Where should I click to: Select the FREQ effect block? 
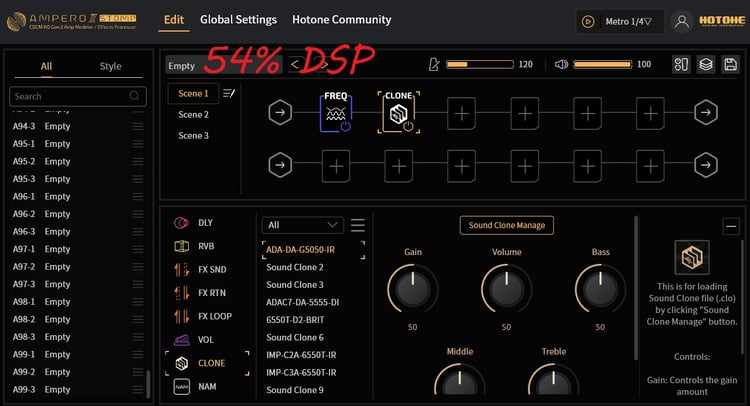pos(335,112)
